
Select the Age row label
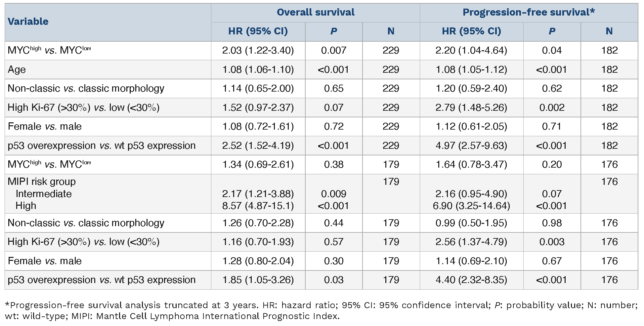point(17,69)
